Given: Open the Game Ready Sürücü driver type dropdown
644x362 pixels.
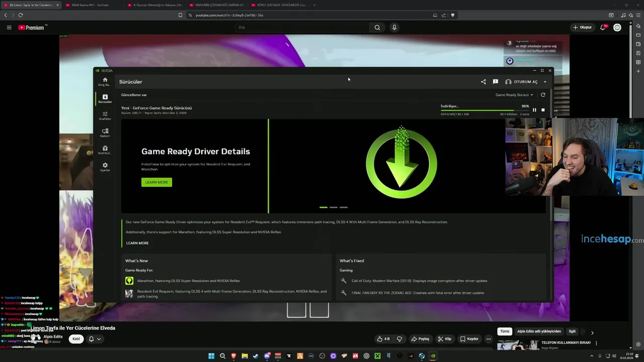Looking at the screenshot, I should coord(514,95).
